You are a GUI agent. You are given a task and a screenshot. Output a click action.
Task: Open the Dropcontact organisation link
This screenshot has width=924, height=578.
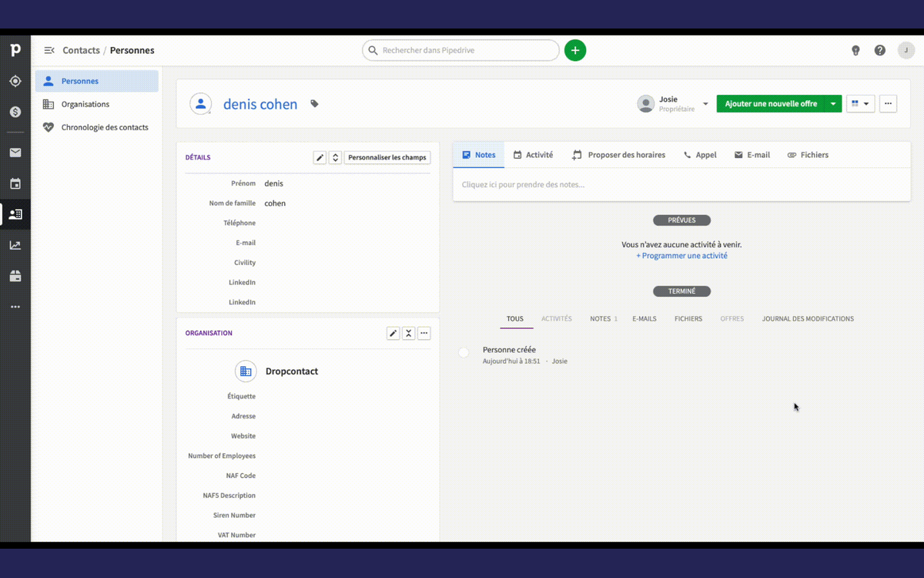point(292,371)
